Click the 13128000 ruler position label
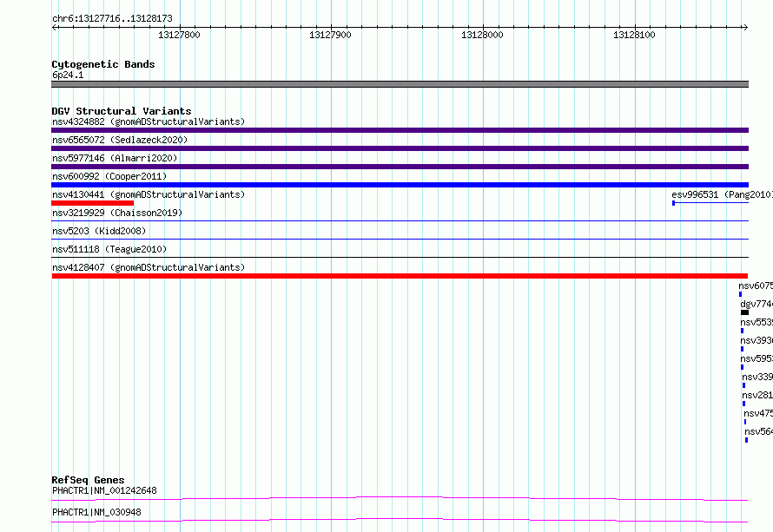This screenshot has height=532, width=773. click(x=482, y=35)
